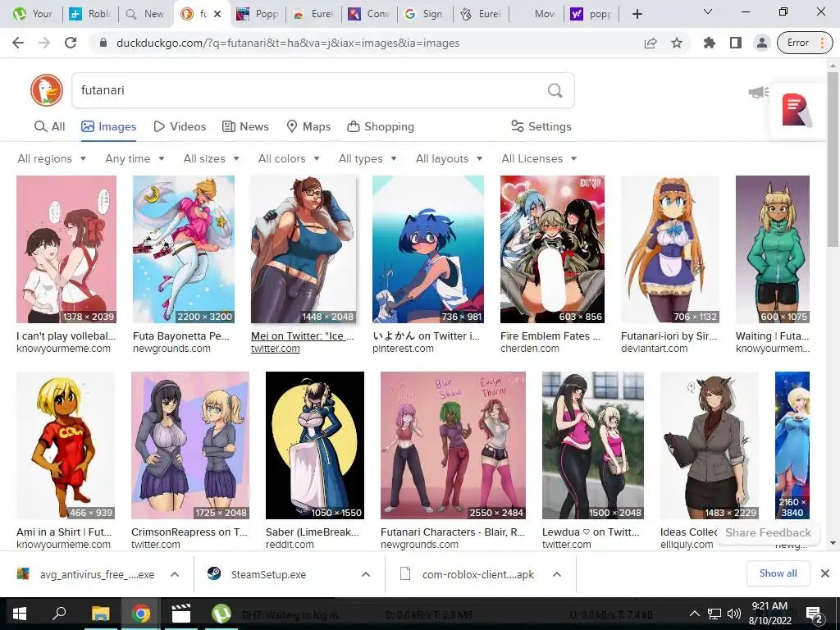Viewport: 840px width, 630px height.
Task: Switch to the 'Robl' tab
Action: [90, 14]
